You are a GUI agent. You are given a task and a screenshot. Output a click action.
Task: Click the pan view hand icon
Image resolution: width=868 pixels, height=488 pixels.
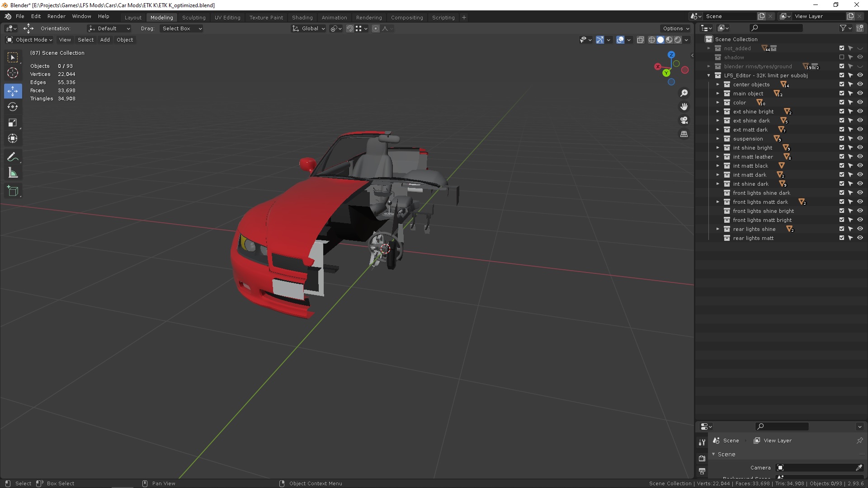point(684,107)
